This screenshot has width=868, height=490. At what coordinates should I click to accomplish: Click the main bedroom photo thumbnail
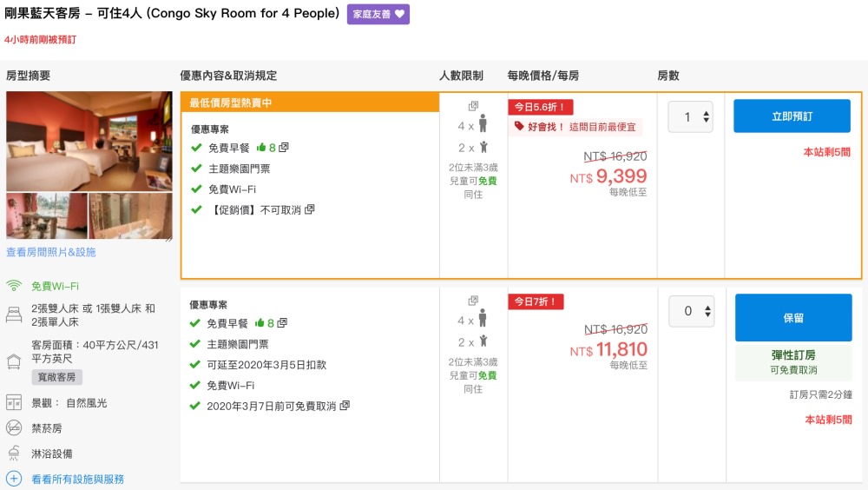pos(89,141)
